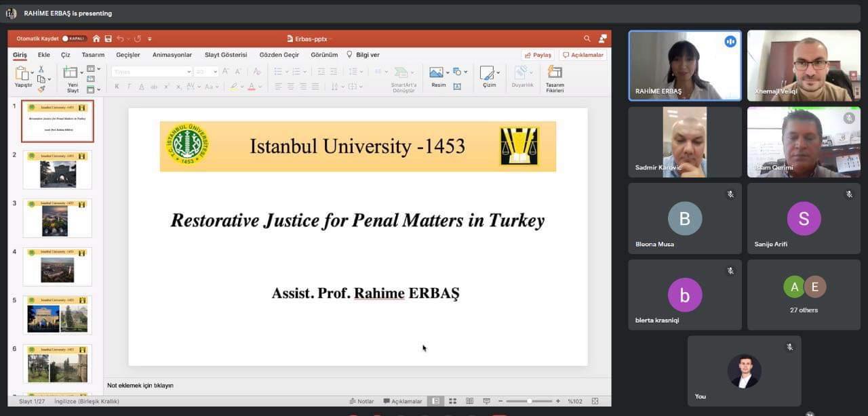
Task: Switch to reading view in status bar
Action: point(469,401)
